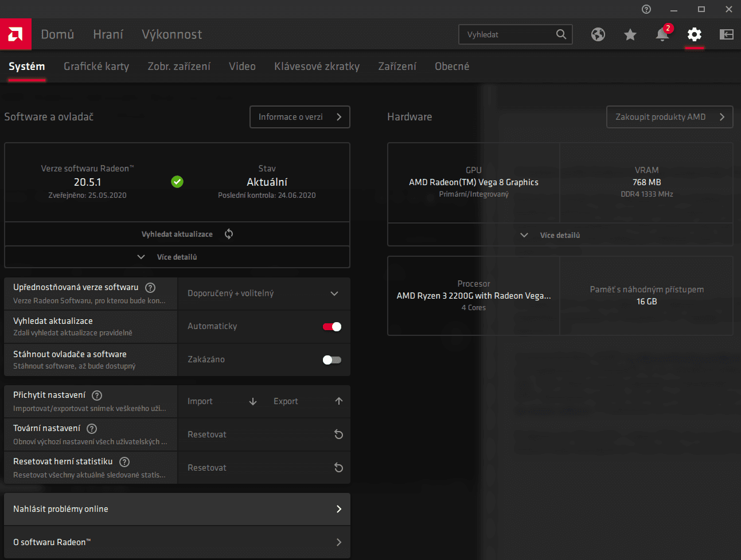The height and width of the screenshot is (560, 741).
Task: Select the Systém tab
Action: (27, 66)
